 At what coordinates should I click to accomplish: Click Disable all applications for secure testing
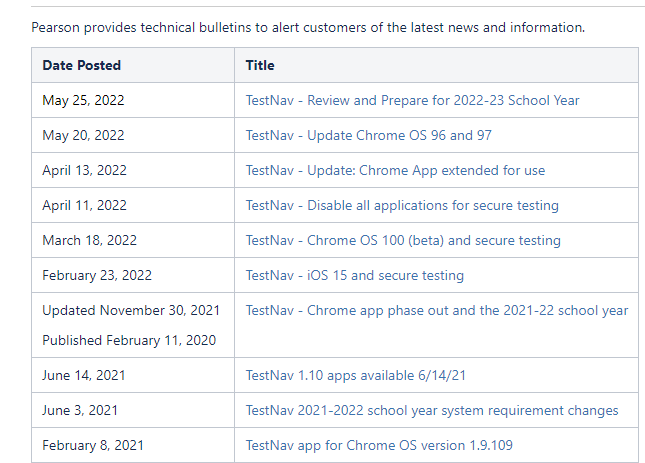[x=402, y=205]
